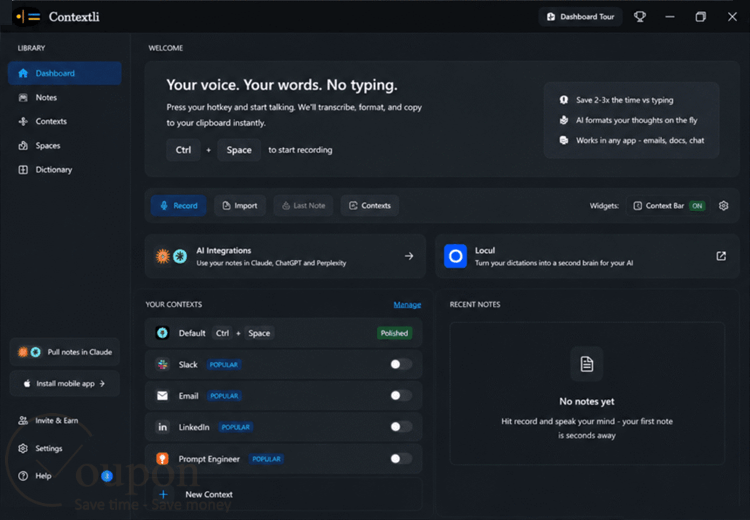
Task: Open the trophy achievements icon
Action: (x=640, y=17)
